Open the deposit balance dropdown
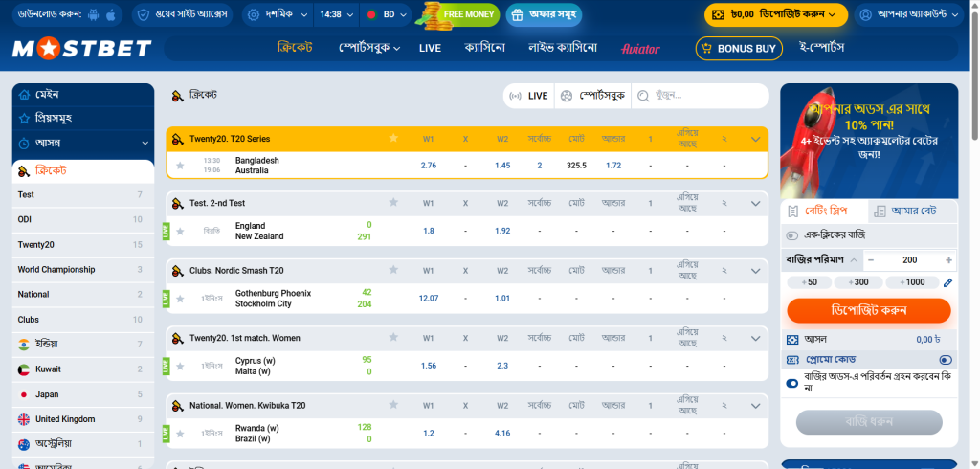 coord(775,14)
